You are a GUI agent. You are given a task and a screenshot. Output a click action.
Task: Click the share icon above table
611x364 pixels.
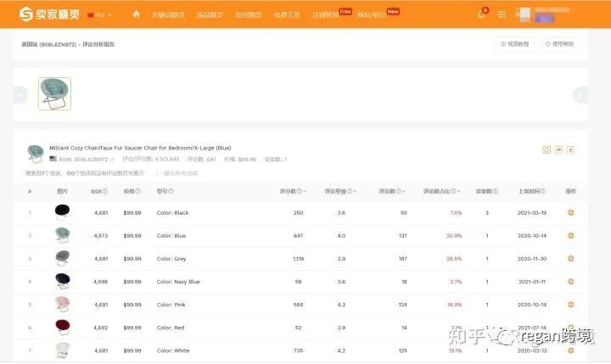coord(558,149)
